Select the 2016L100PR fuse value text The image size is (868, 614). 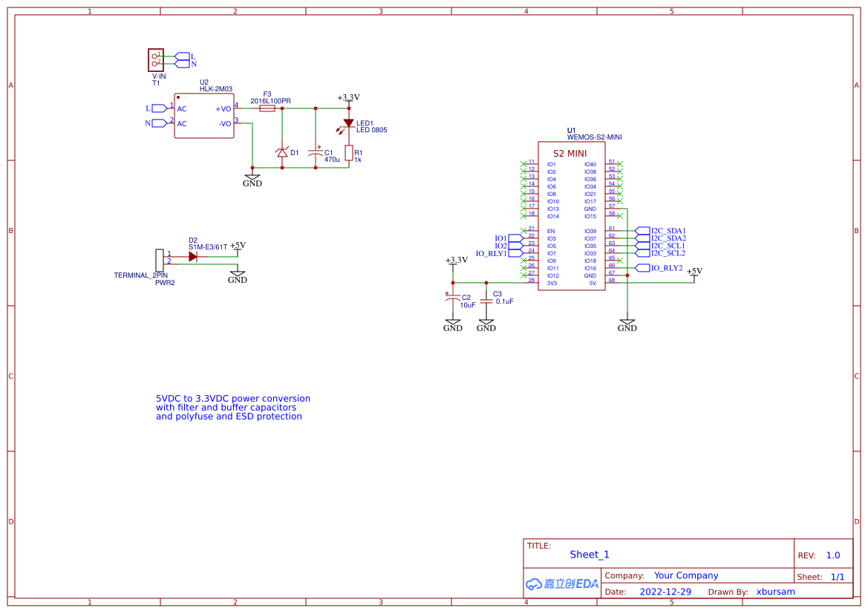pyautogui.click(x=271, y=101)
